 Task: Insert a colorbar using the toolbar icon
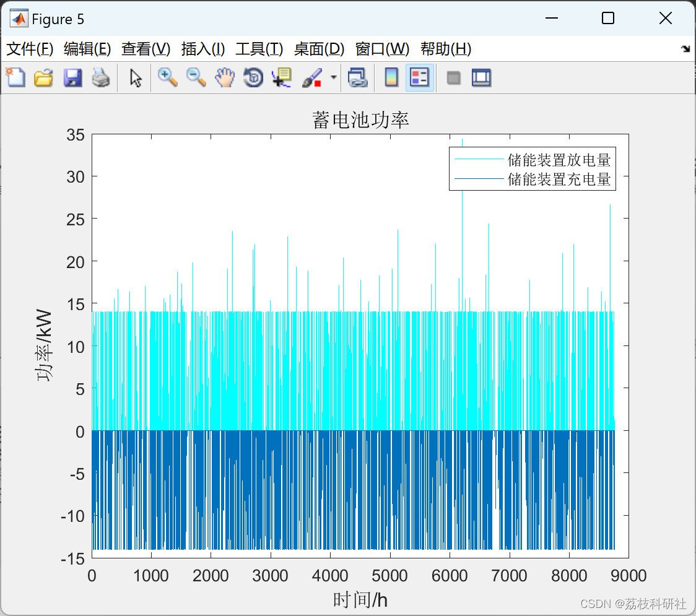[391, 77]
